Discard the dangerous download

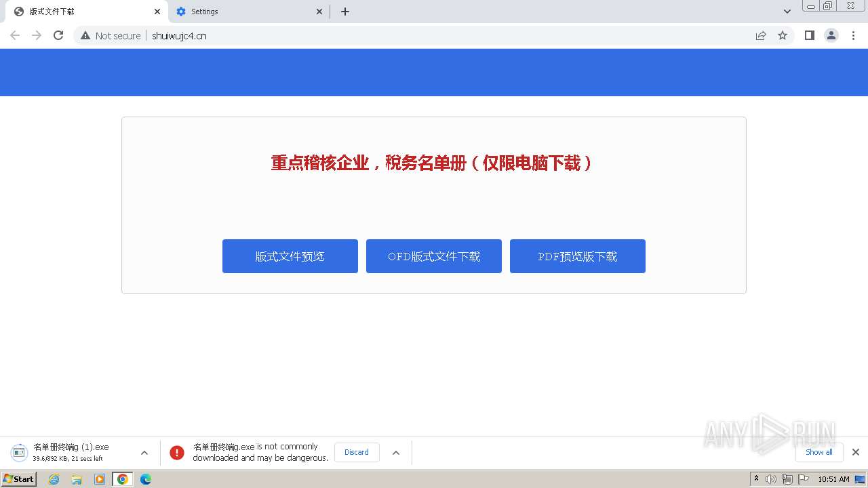(357, 452)
